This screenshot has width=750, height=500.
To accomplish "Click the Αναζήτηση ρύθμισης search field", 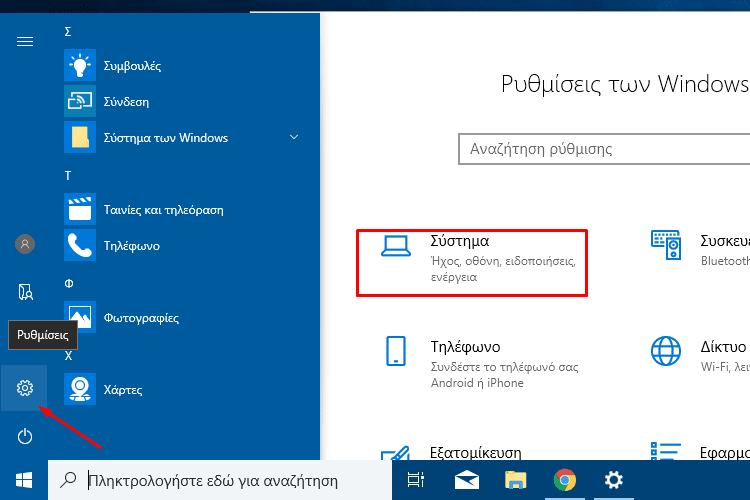I will click(604, 149).
